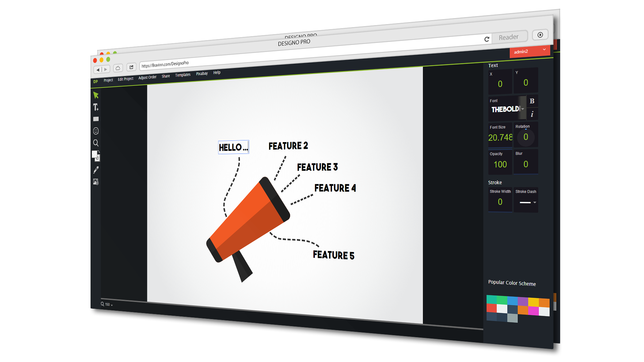Image resolution: width=644 pixels, height=362 pixels.
Task: Toggle italic with the i button
Action: [532, 114]
